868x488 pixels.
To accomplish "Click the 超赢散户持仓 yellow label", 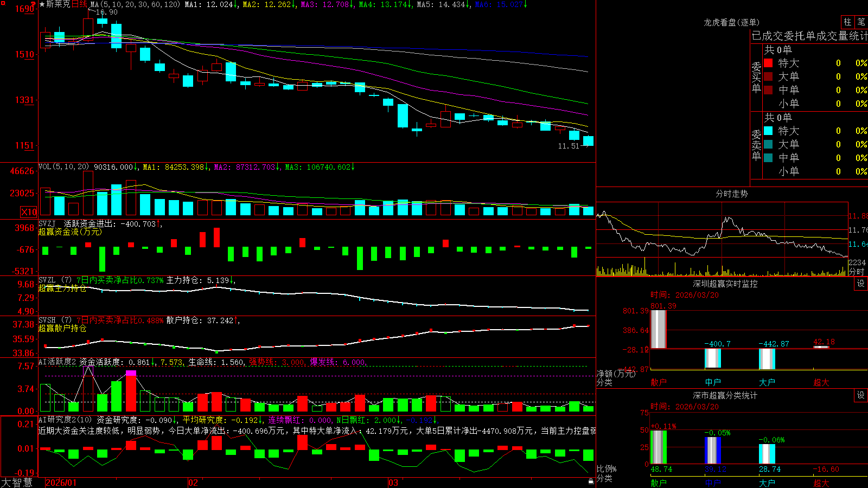I will [62, 328].
